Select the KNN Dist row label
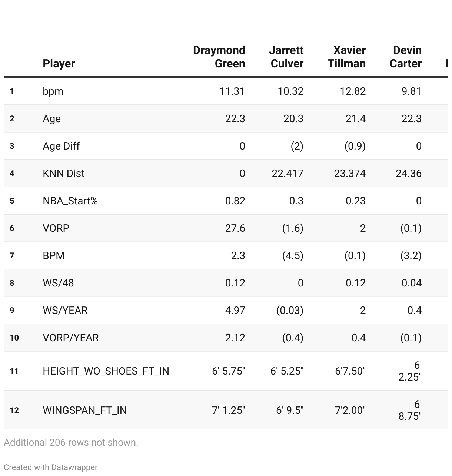 click(63, 173)
